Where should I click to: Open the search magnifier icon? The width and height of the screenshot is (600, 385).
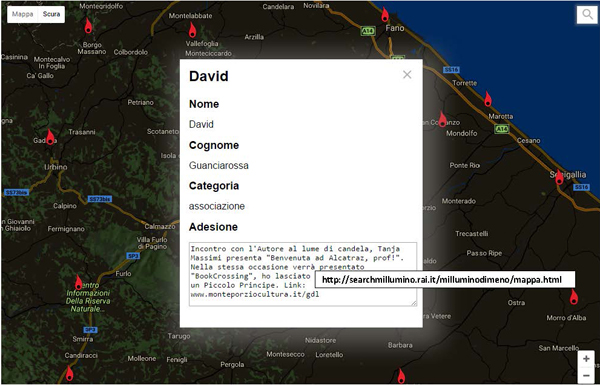tap(587, 15)
